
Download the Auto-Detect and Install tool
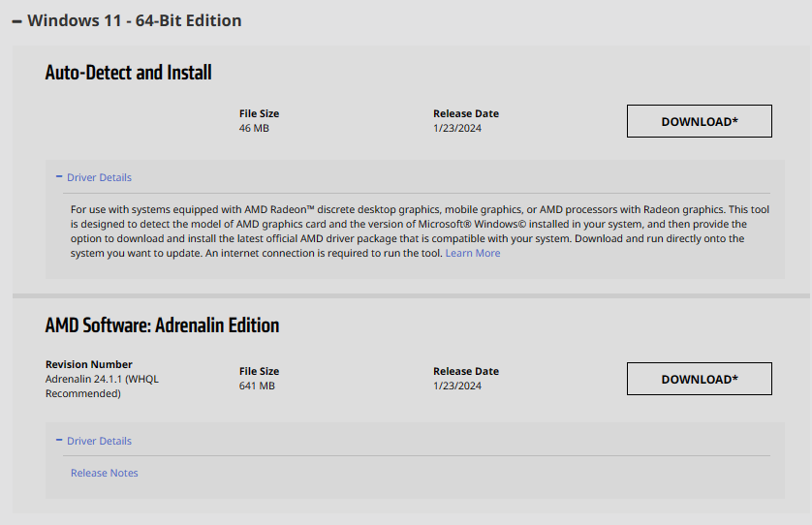pyautogui.click(x=699, y=121)
